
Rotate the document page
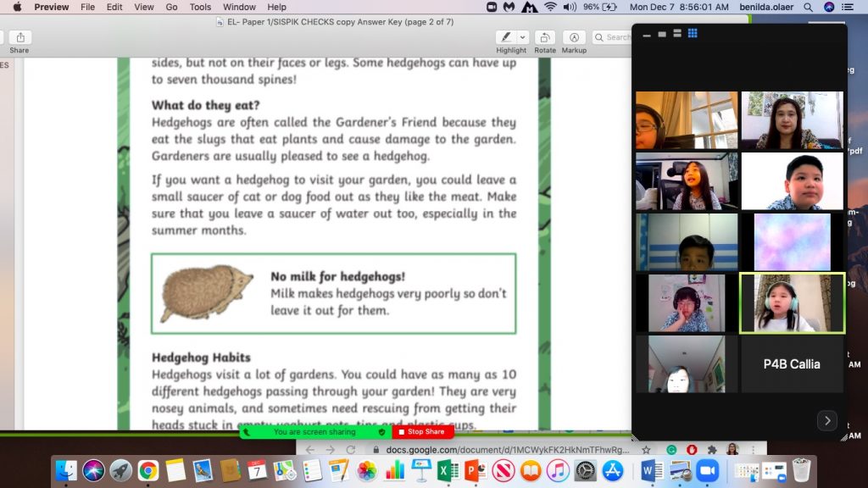[x=545, y=37]
